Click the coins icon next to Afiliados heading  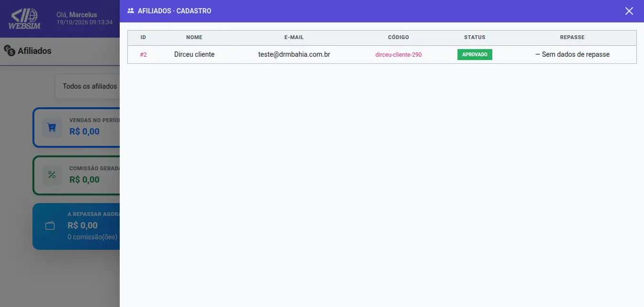click(10, 51)
